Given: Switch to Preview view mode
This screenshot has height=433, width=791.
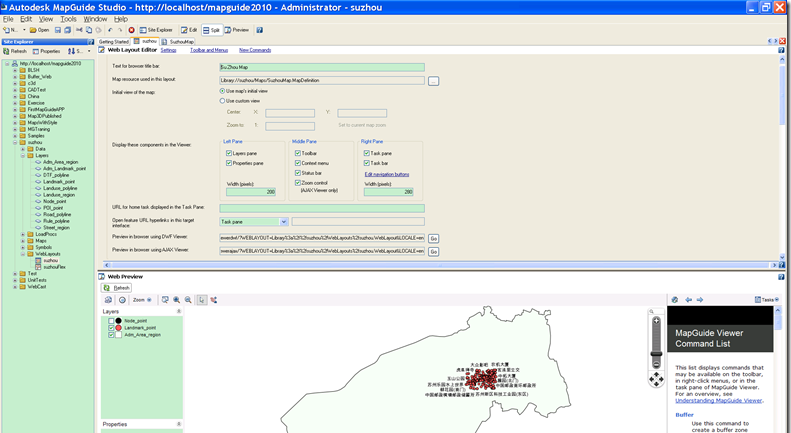Looking at the screenshot, I should click(x=237, y=30).
